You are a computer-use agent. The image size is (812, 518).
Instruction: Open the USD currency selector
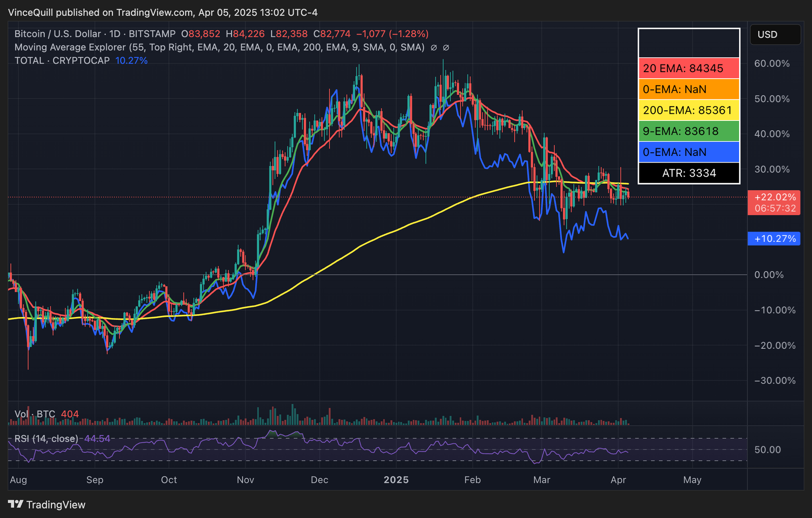[774, 35]
